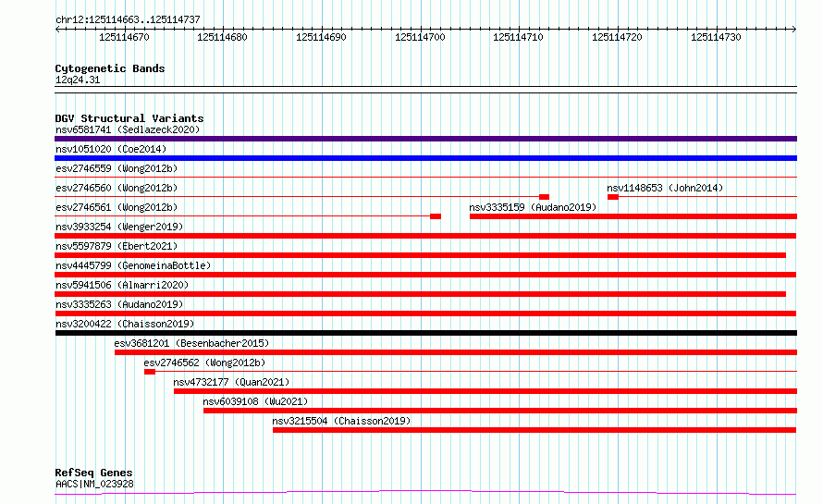Image resolution: width=823 pixels, height=504 pixels.
Task: Click ruler position 125114700
Action: pyautogui.click(x=420, y=37)
